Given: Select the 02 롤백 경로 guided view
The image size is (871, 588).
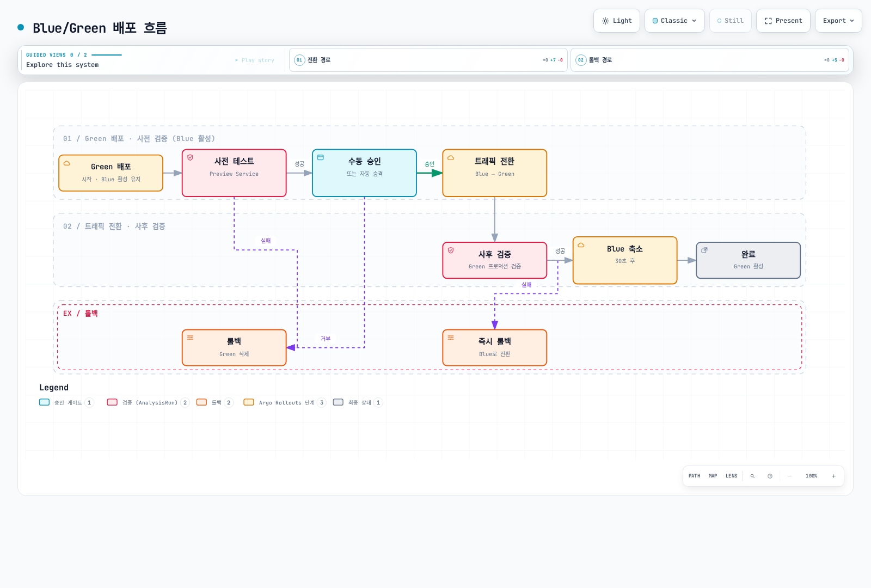Looking at the screenshot, I should pos(710,60).
